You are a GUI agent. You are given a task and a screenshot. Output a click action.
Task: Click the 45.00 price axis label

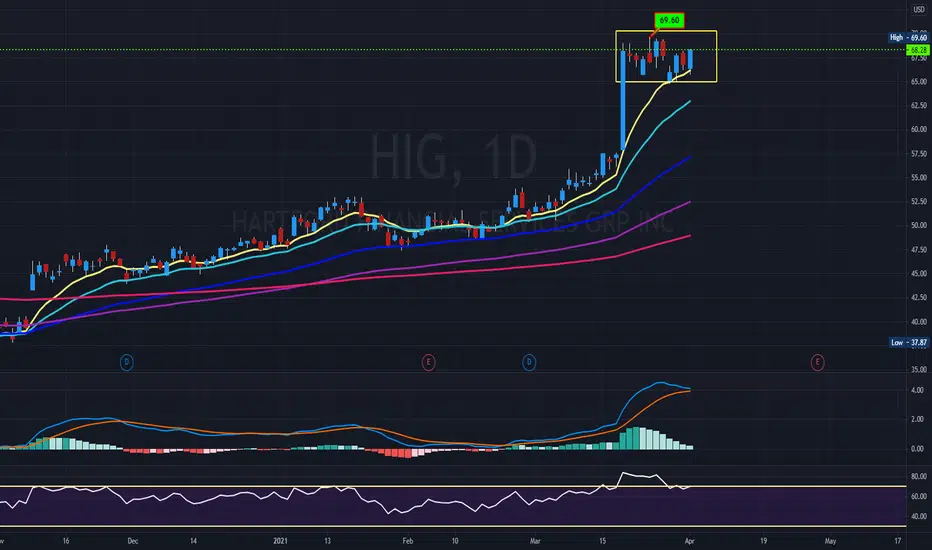(918, 274)
